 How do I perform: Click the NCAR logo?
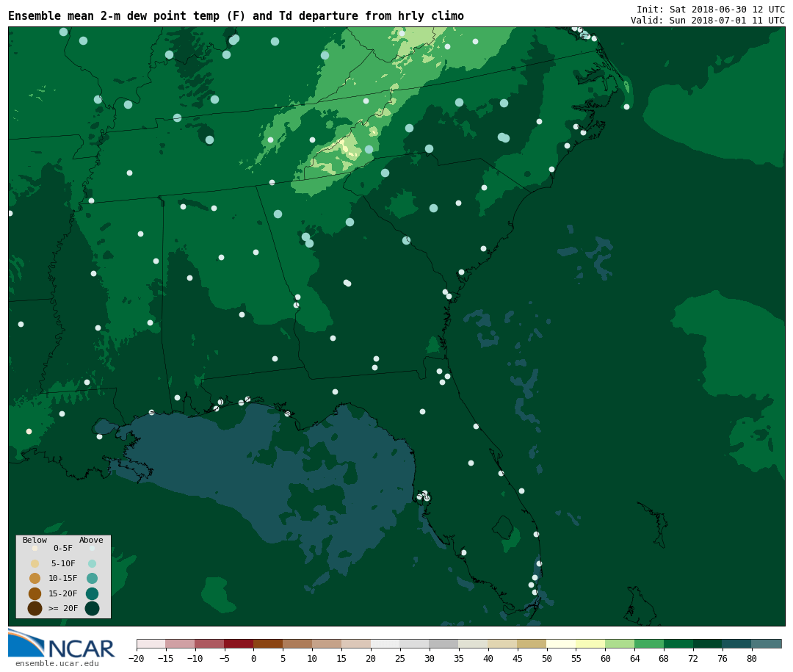61,643
